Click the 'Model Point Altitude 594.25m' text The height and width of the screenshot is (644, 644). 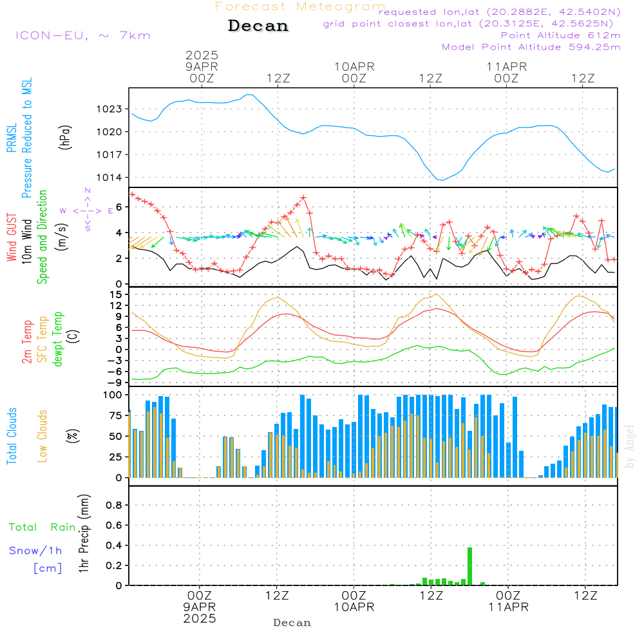(x=531, y=47)
